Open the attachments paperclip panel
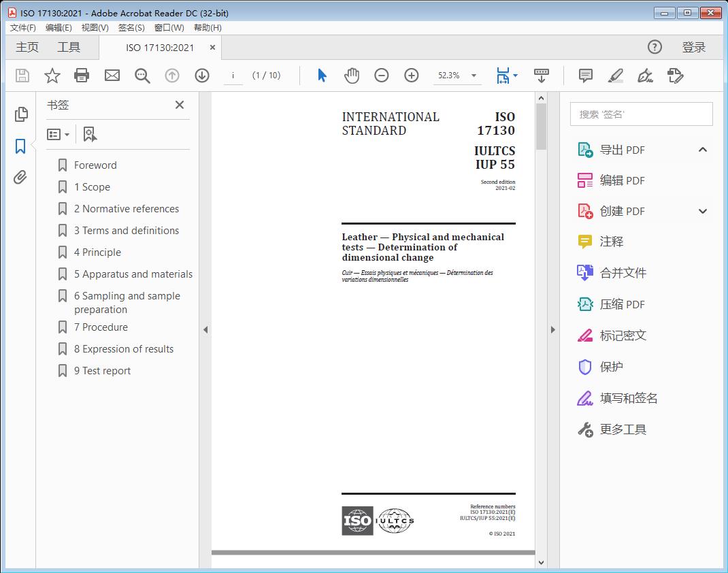This screenshot has height=573, width=728. coord(20,178)
